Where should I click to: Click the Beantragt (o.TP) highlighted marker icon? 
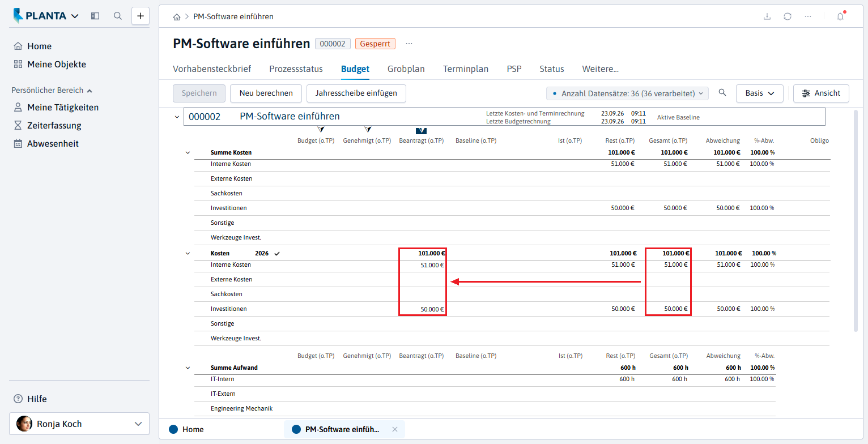click(x=421, y=130)
